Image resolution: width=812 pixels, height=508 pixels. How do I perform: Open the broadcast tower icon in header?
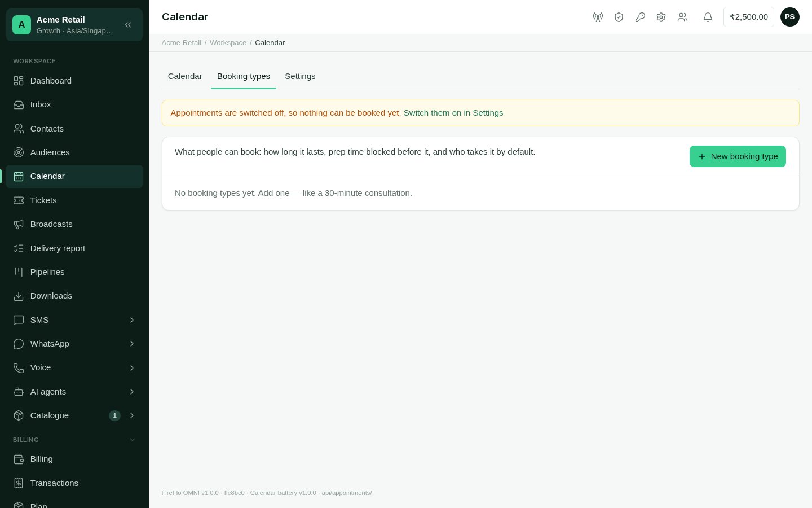598,17
